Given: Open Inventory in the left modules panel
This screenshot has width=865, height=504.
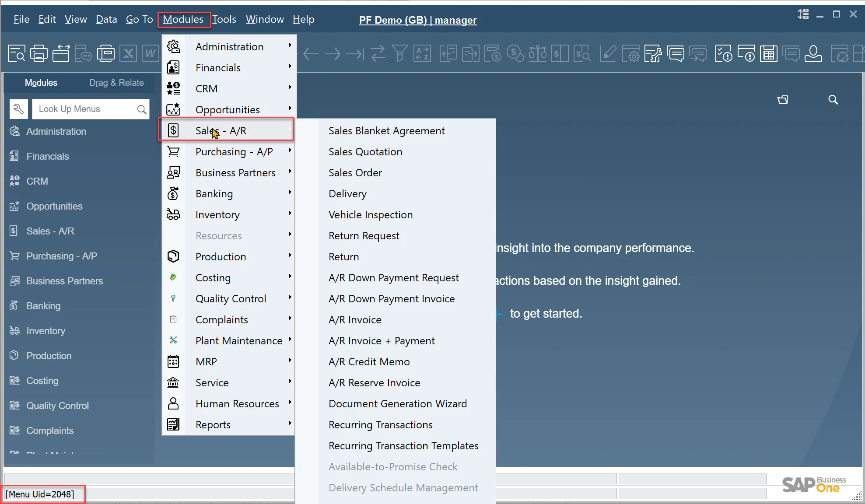Looking at the screenshot, I should (x=46, y=331).
